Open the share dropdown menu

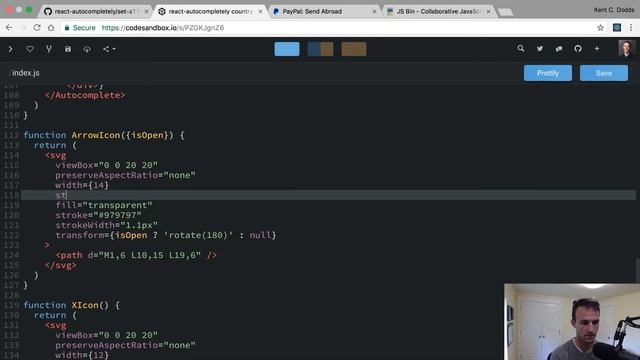pos(109,49)
